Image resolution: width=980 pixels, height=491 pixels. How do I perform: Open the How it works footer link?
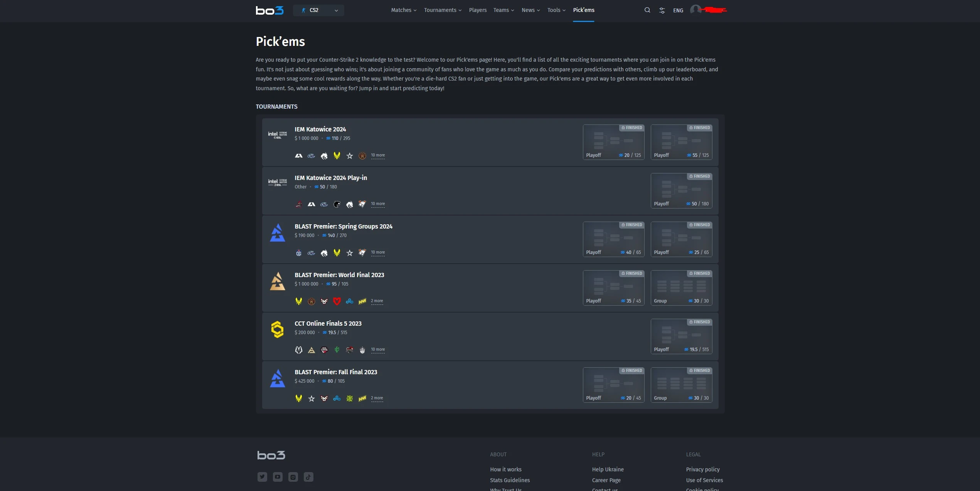506,469
